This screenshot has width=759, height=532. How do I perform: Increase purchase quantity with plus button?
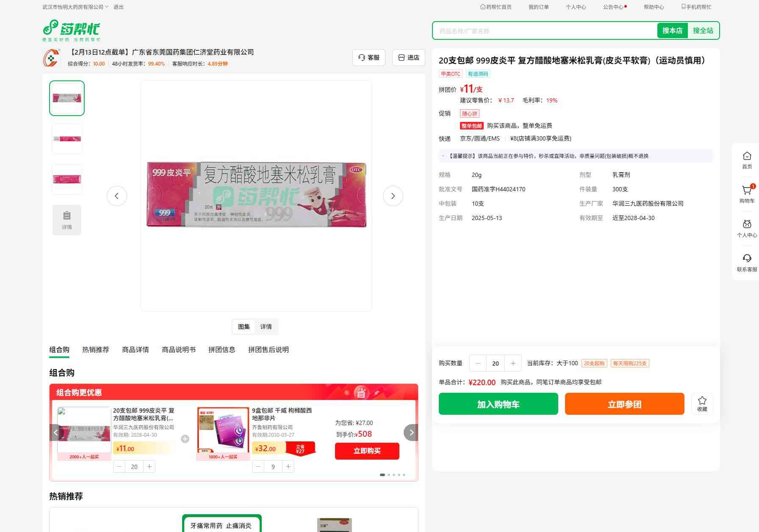tap(513, 363)
